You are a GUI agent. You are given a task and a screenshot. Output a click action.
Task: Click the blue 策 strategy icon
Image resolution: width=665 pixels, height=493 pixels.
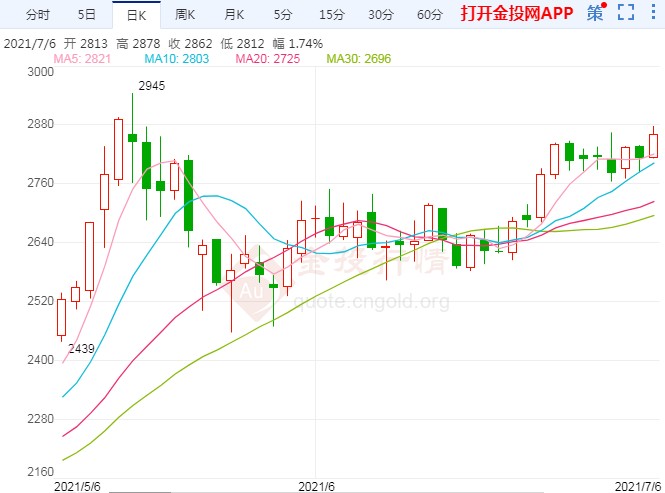(x=596, y=12)
